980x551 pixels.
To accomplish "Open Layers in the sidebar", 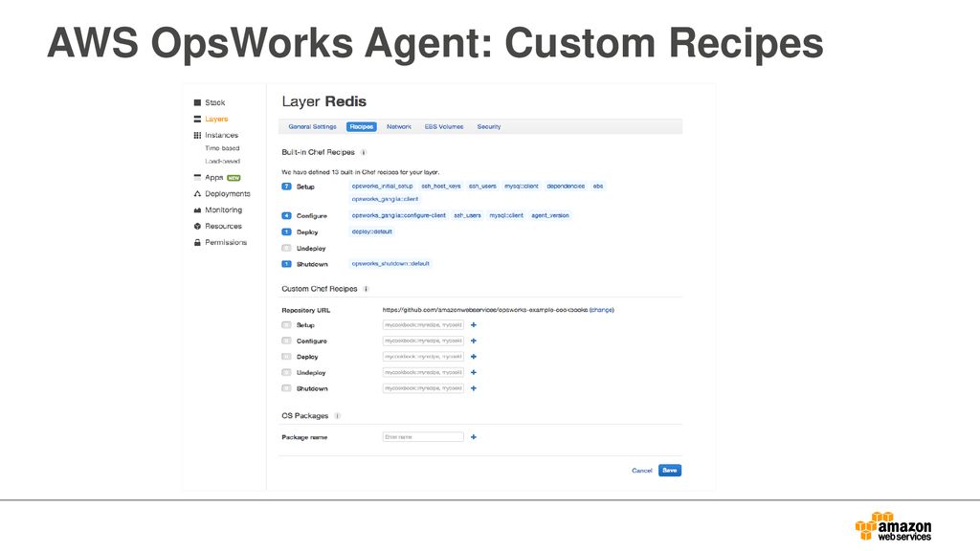I will point(216,119).
